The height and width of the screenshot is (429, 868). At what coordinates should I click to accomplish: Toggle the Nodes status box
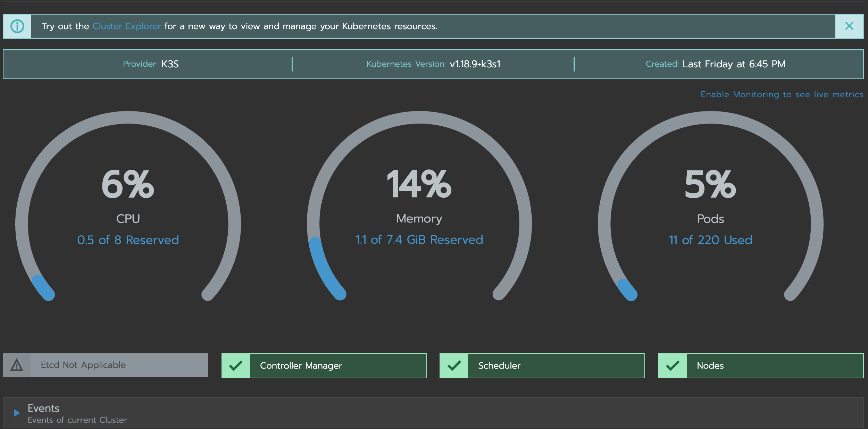pyautogui.click(x=760, y=365)
